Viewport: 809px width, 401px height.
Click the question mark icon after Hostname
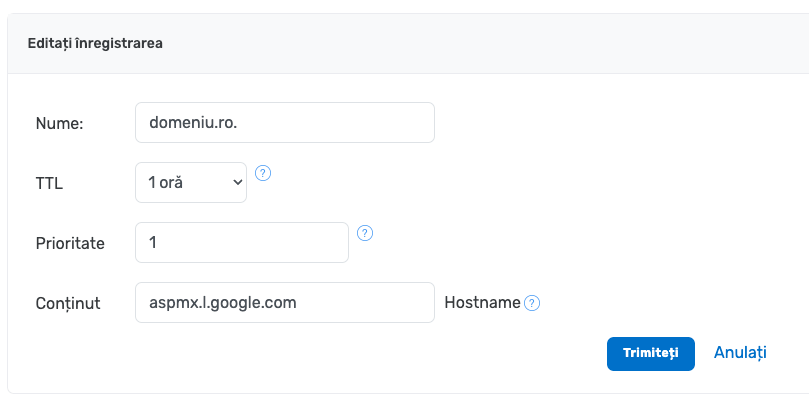coord(532,303)
